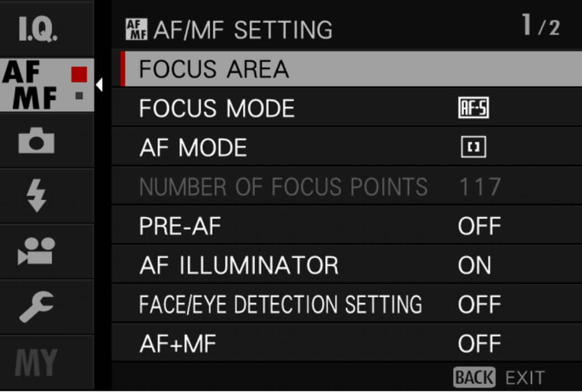
Task: Open the MY menu tab
Action: point(36,362)
